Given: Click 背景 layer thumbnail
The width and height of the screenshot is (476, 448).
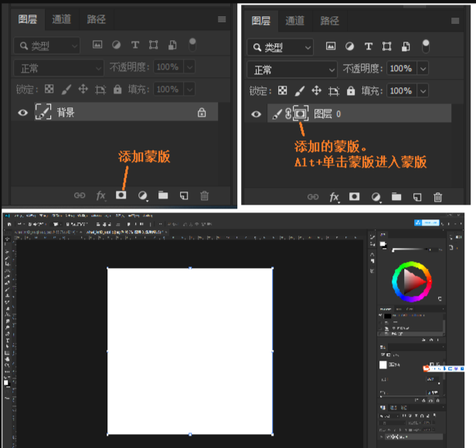Looking at the screenshot, I should tap(43, 111).
